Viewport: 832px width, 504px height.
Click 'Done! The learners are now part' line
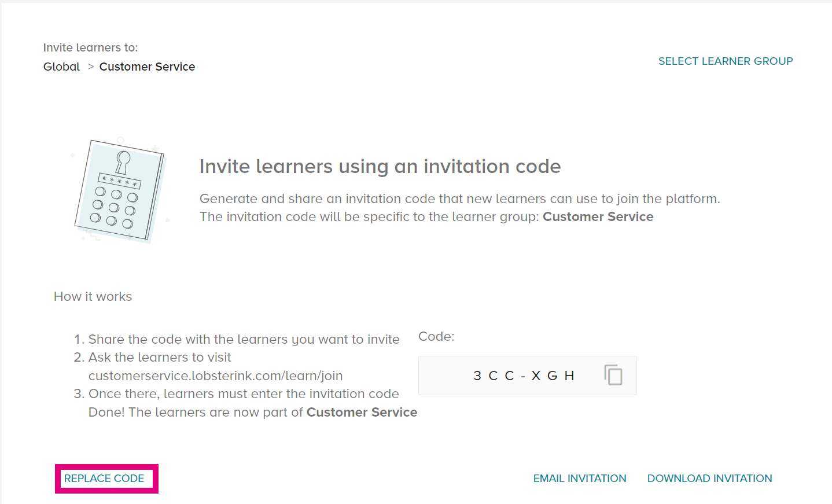coord(253,412)
